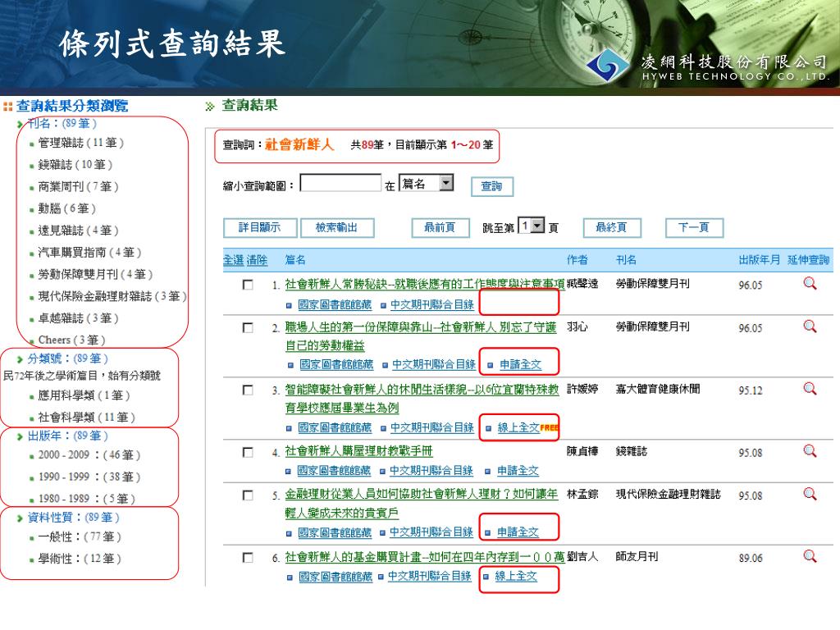
Task: Open result 6 title about 基金購買計畫
Action: coord(425,557)
